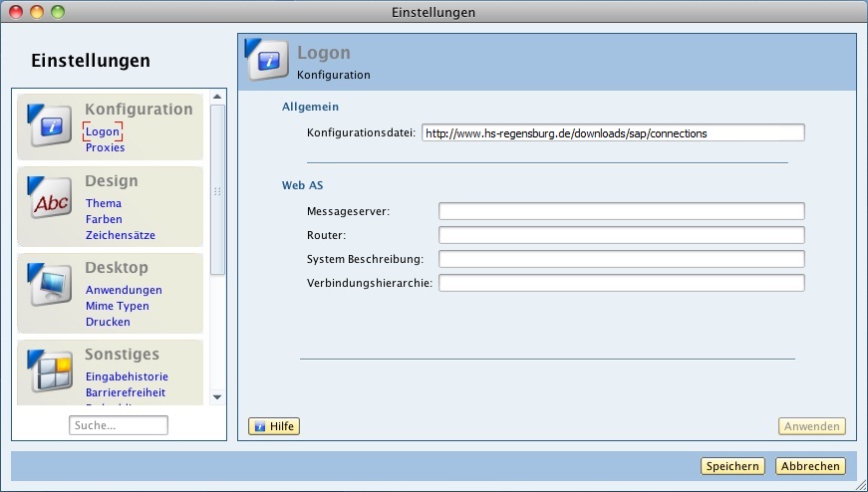Open Thema under Design
The height and width of the screenshot is (492, 868).
104,203
